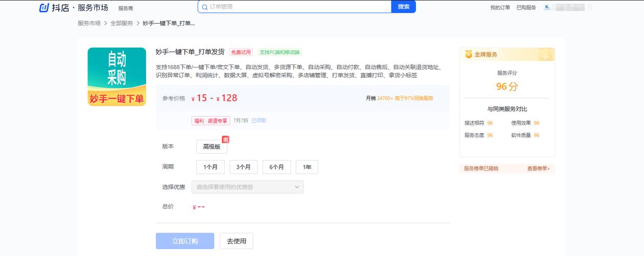This screenshot has width=644, height=256.
Task: Click the 渠道专享 welfare tag
Action: [x=217, y=121]
